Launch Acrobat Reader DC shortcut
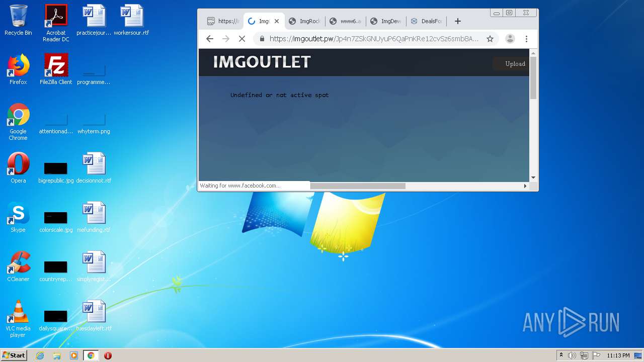This screenshot has height=362, width=644. point(56,23)
